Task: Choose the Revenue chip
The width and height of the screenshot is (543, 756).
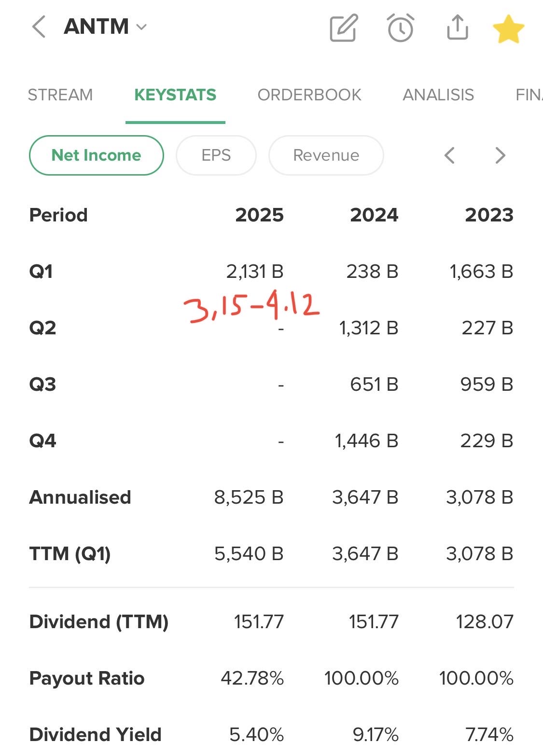Action: [326, 155]
